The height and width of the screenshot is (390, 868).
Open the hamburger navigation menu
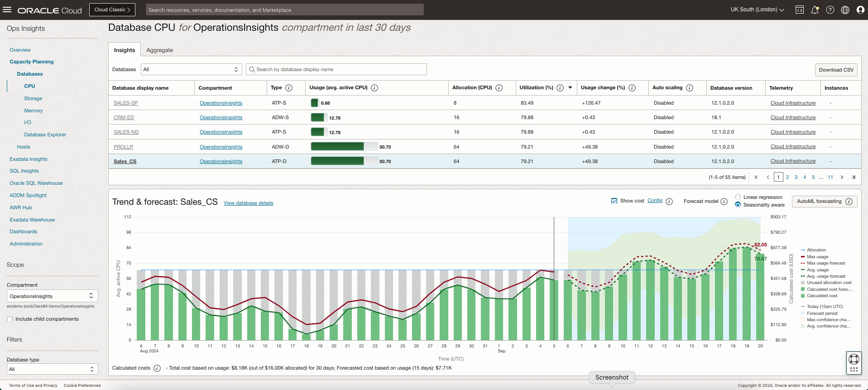pyautogui.click(x=7, y=10)
